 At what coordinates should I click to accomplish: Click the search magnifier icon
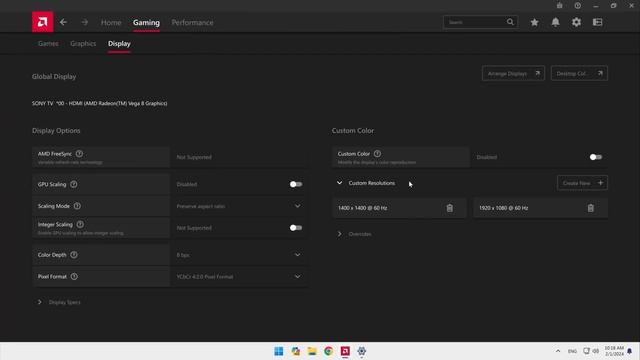point(510,22)
